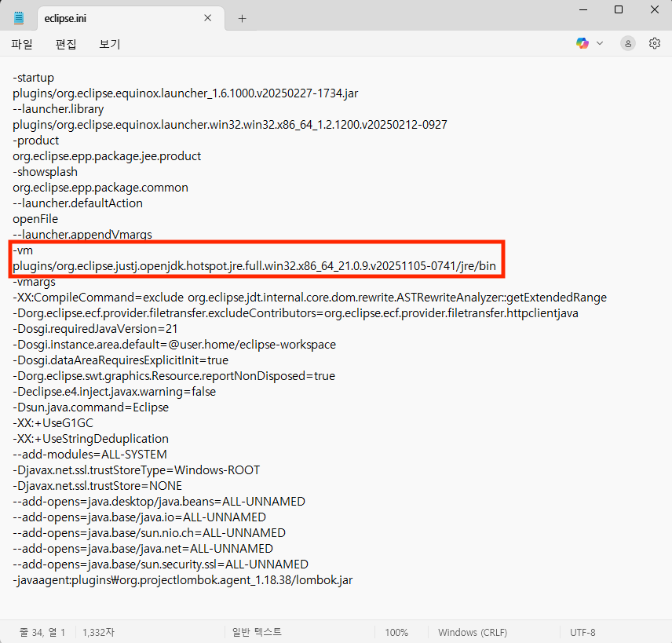Close the eclipse.ini tab
Screen dimensions: 672x643
point(207,16)
